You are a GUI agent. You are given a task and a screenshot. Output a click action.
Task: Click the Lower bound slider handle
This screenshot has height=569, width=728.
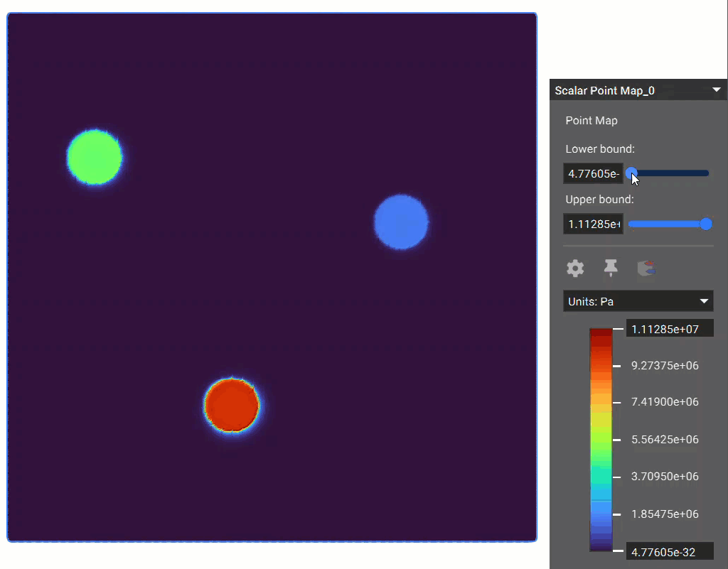click(631, 173)
